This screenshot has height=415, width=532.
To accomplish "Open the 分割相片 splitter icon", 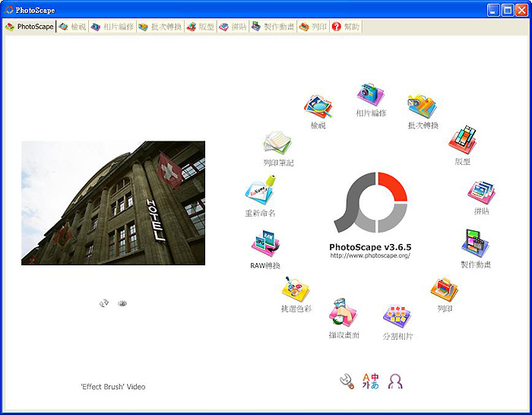I will pos(397,316).
